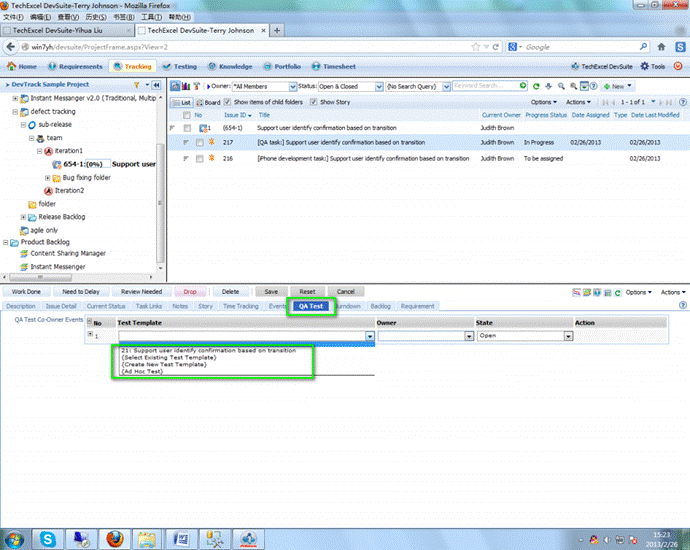The height and width of the screenshot is (550, 690).
Task: Open the bar chart report icon
Action: point(186,86)
